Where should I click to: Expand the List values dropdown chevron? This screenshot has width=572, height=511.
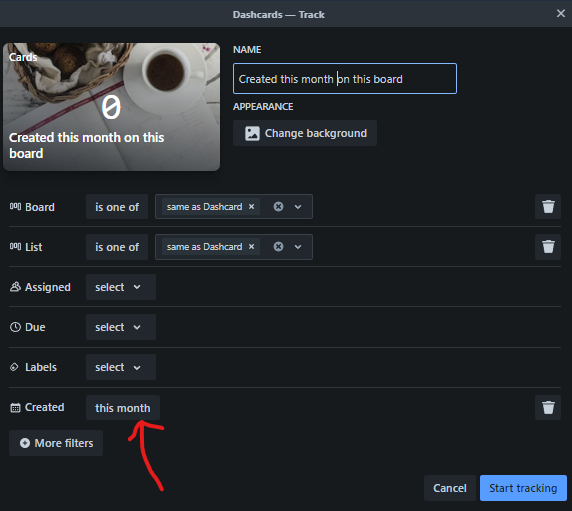point(298,247)
